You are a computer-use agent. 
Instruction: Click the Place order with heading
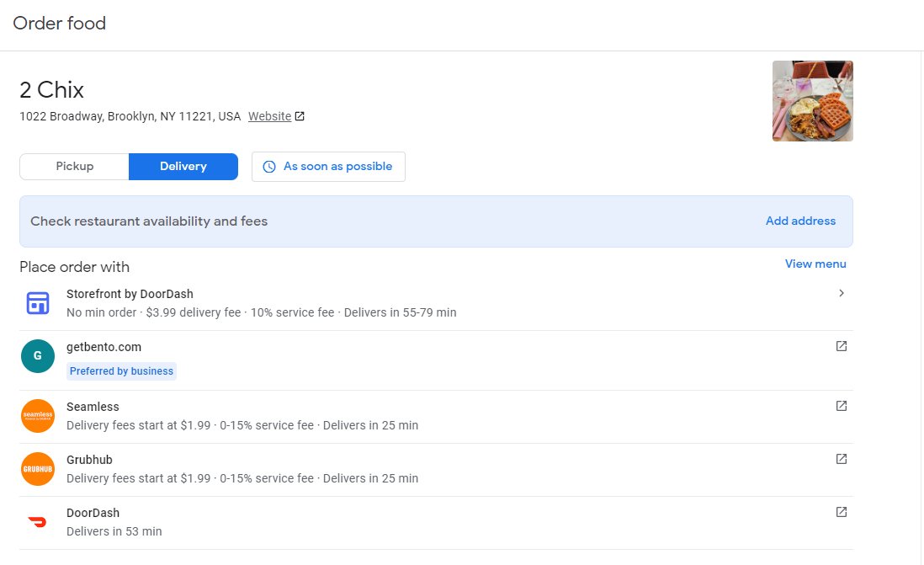pos(74,267)
